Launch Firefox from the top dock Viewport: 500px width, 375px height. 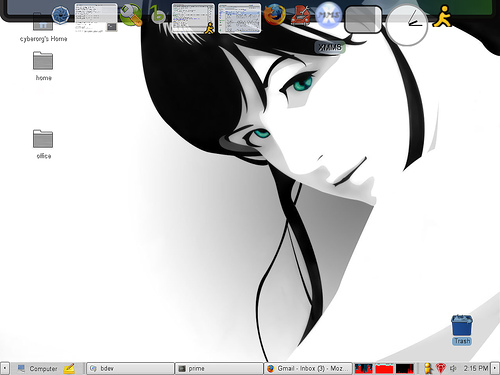275,15
